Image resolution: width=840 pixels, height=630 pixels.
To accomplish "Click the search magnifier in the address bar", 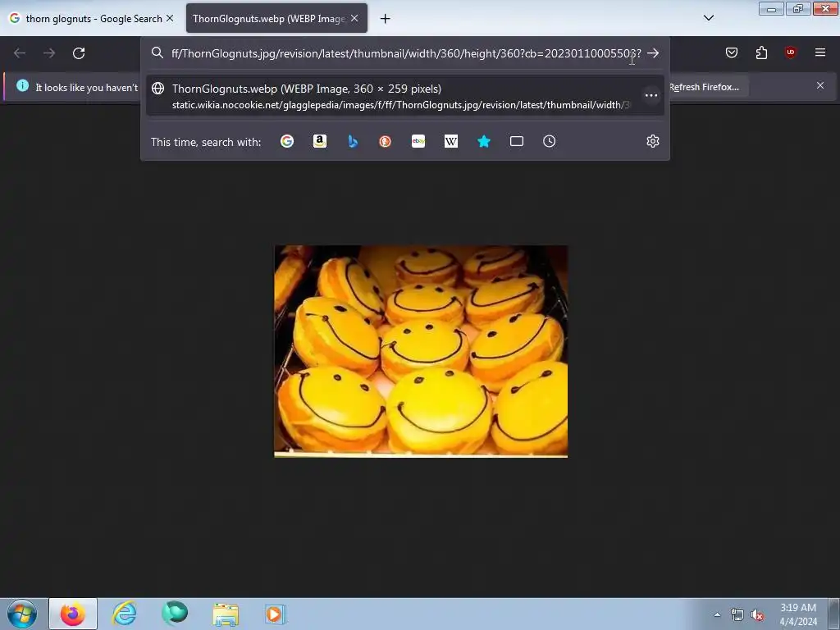I will click(x=157, y=53).
